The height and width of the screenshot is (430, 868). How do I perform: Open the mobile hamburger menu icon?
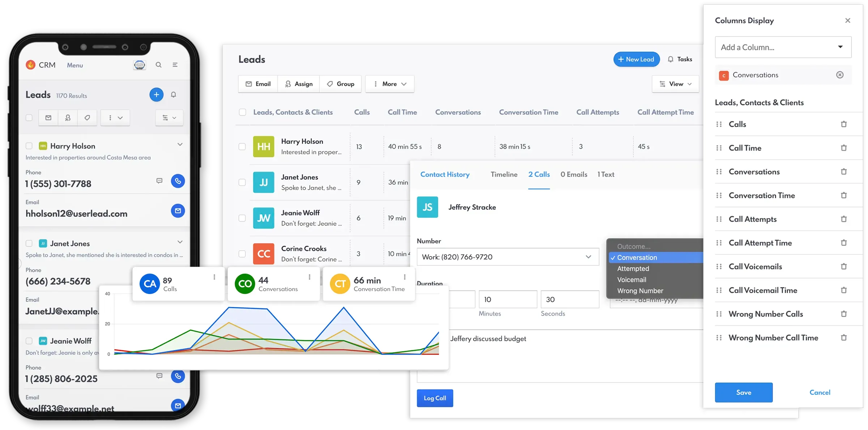coord(175,65)
